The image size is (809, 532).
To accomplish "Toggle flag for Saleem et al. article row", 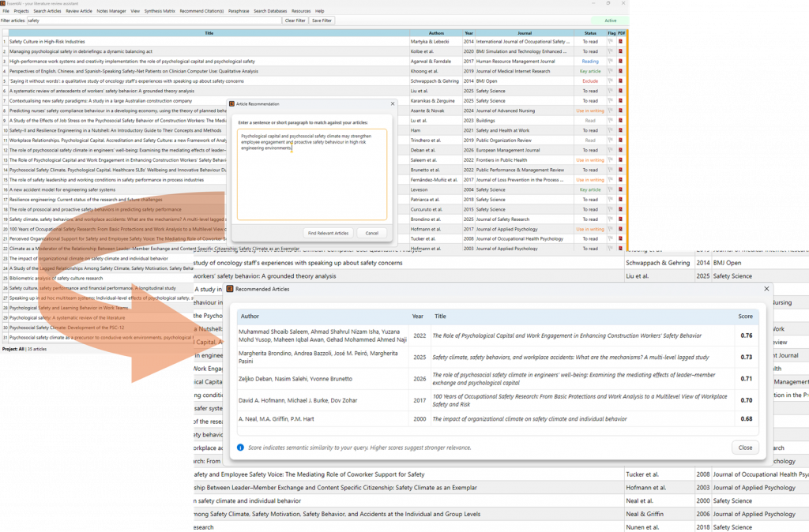I will coord(611,160).
